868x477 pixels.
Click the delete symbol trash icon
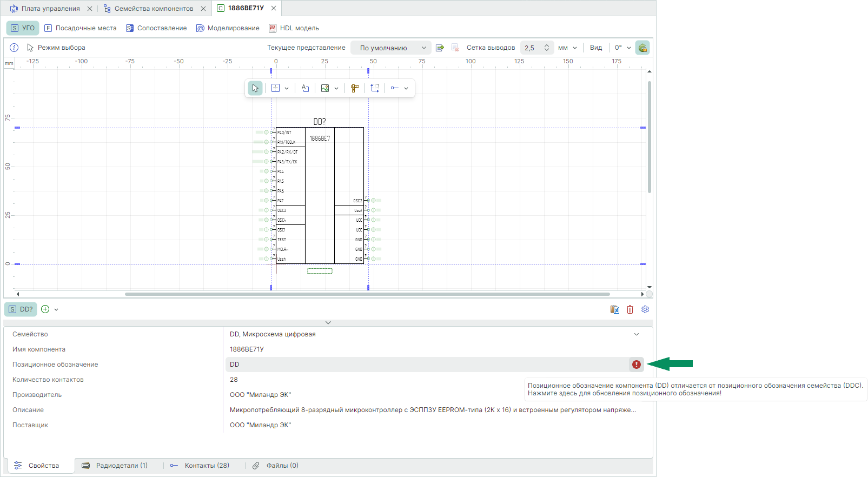click(630, 309)
